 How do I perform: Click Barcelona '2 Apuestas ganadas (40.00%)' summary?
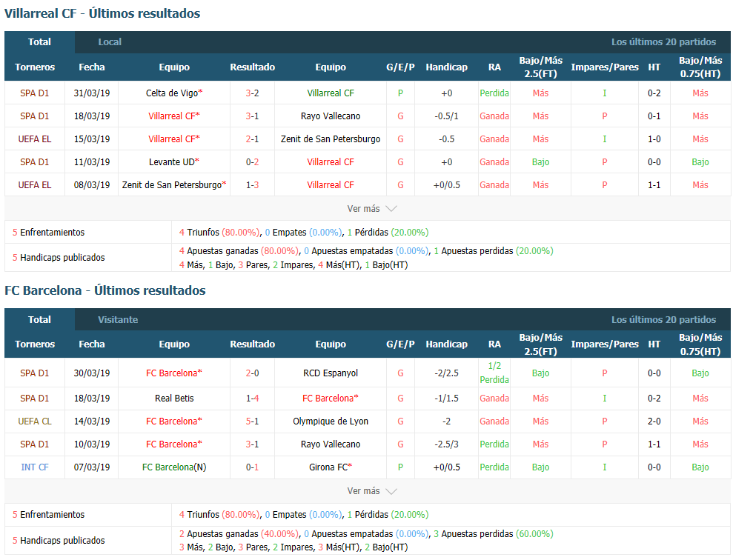pyautogui.click(x=239, y=534)
